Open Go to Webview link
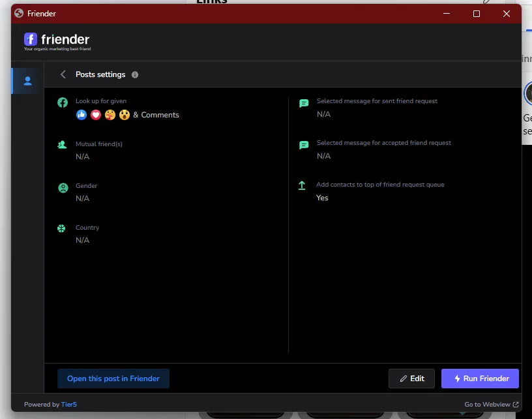532x419 pixels. [x=492, y=404]
